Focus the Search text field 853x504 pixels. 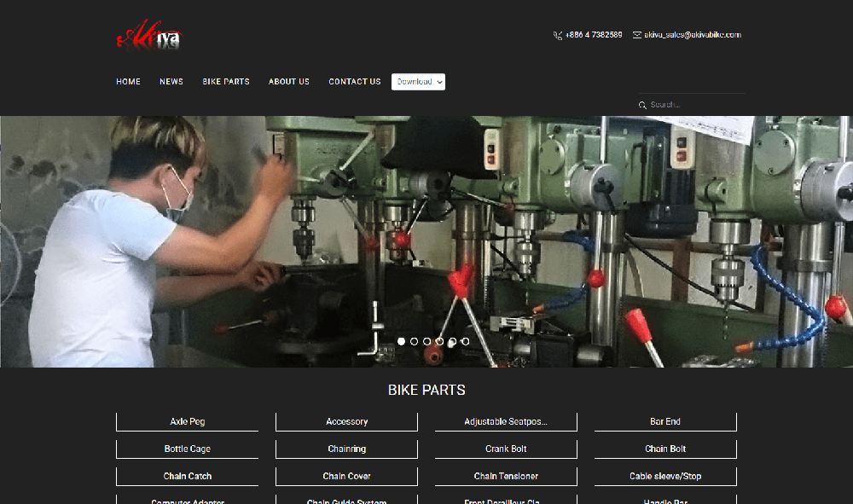(x=695, y=105)
